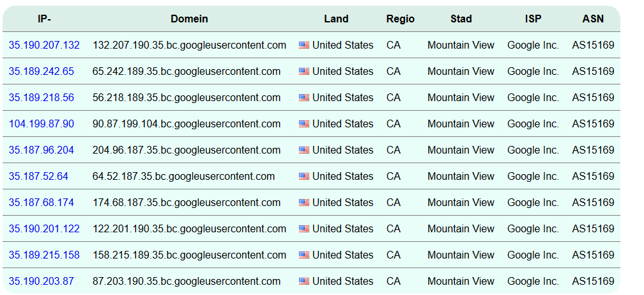The width and height of the screenshot is (644, 295).
Task: Open IP link 35.187.96.204
Action: pyautogui.click(x=42, y=150)
